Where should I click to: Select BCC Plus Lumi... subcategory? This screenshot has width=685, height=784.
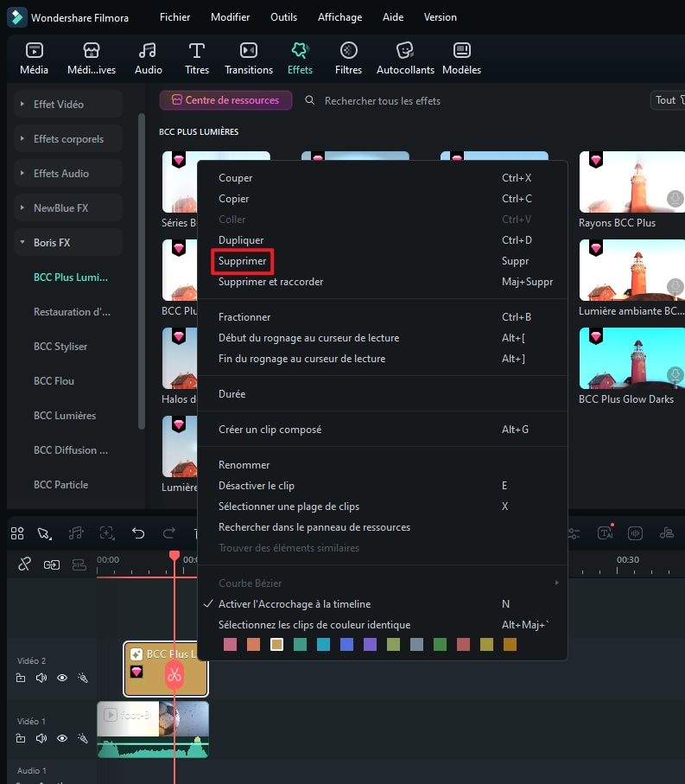coord(71,277)
